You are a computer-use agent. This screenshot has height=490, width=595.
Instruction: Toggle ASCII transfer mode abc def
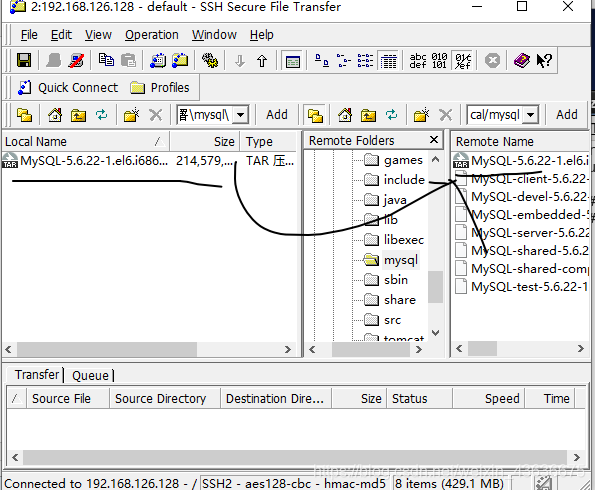point(418,61)
